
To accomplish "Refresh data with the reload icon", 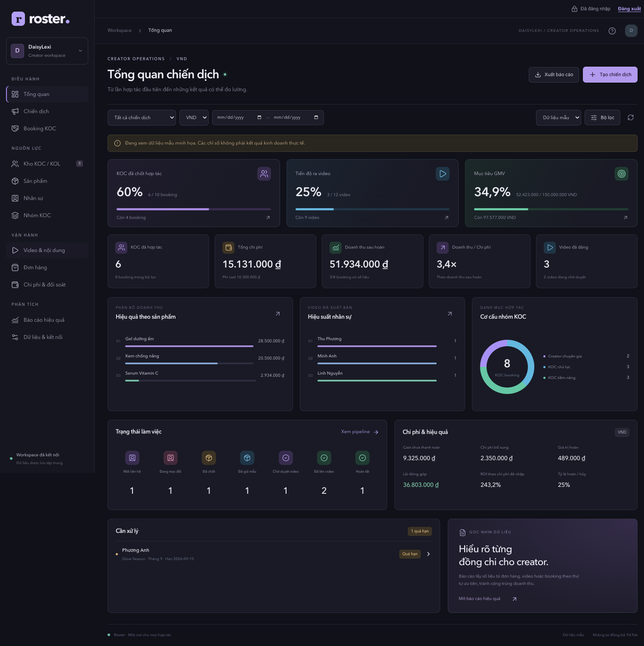I will (x=631, y=117).
